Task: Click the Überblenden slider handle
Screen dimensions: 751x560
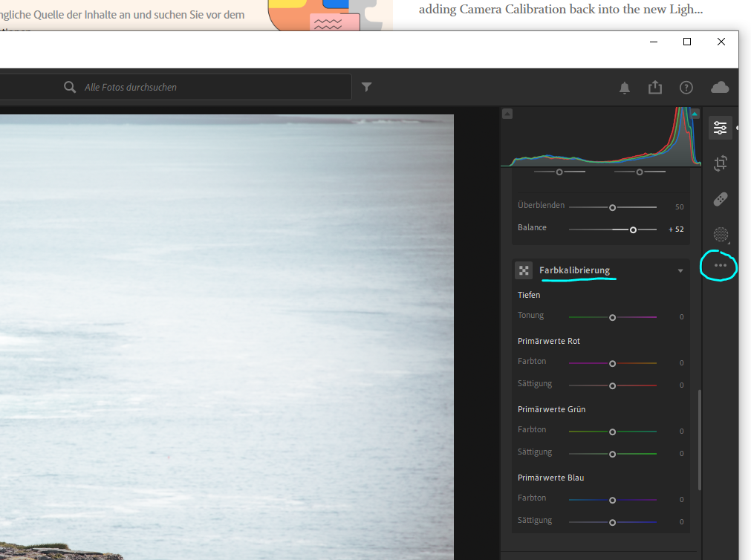Action: click(612, 207)
